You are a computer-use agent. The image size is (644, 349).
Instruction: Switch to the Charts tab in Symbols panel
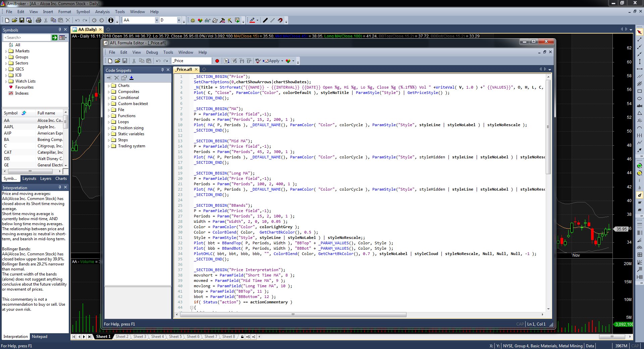point(61,179)
